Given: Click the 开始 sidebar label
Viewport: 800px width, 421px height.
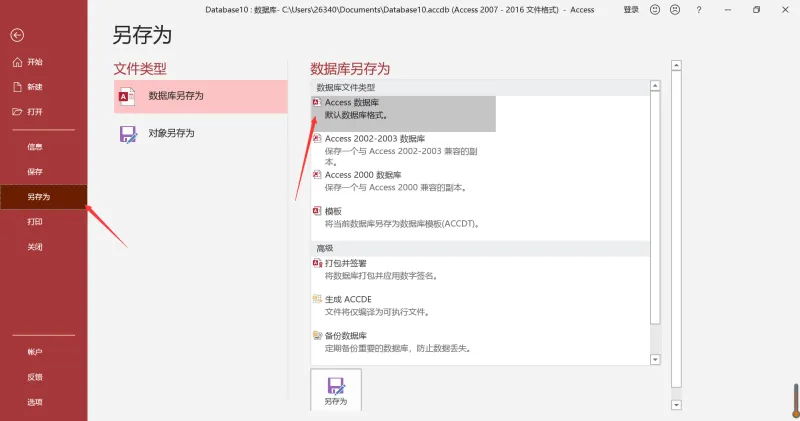Looking at the screenshot, I should pos(35,62).
